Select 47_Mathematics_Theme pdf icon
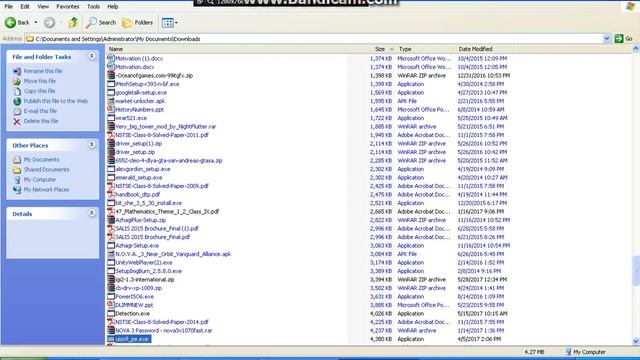 (x=111, y=211)
